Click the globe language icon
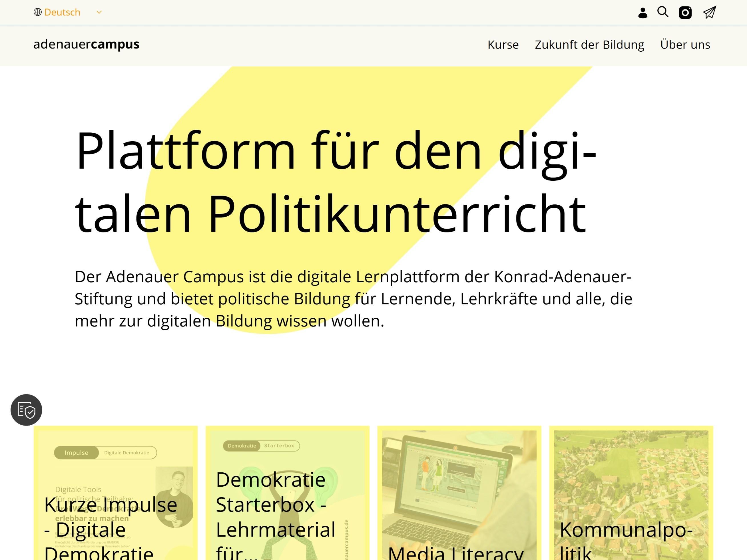This screenshot has width=747, height=560. [x=37, y=12]
